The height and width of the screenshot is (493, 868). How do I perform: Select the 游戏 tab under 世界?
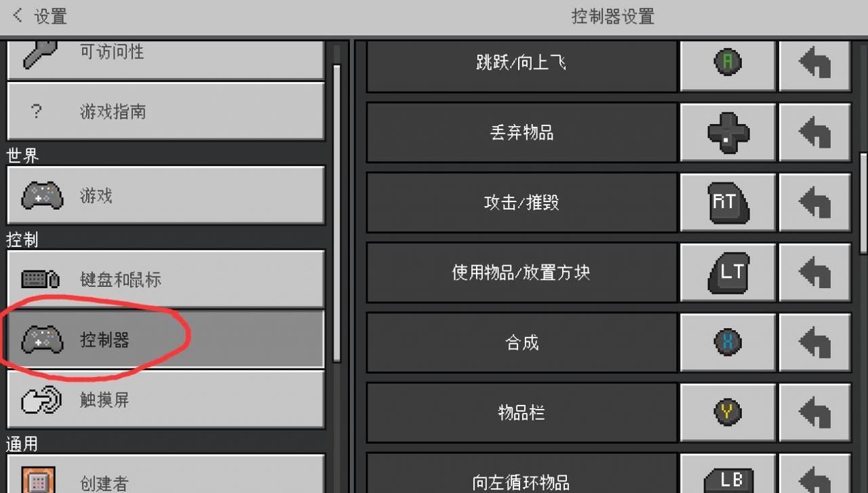tap(165, 195)
